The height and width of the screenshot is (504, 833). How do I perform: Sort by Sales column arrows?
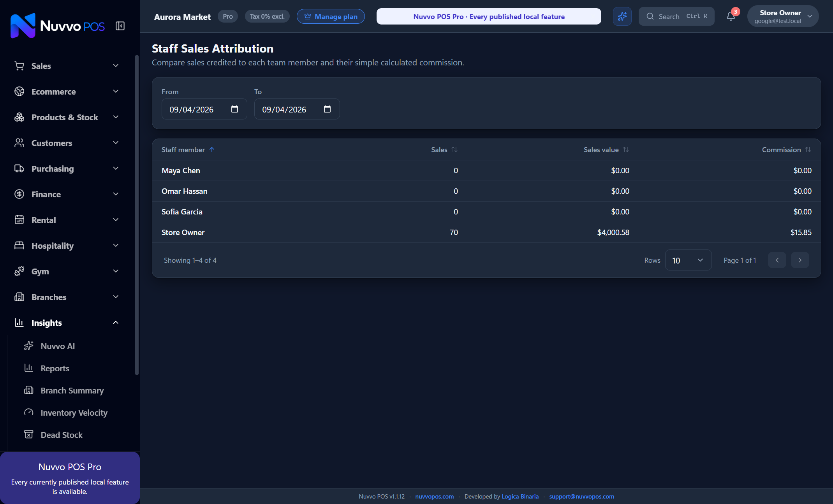[454, 149]
